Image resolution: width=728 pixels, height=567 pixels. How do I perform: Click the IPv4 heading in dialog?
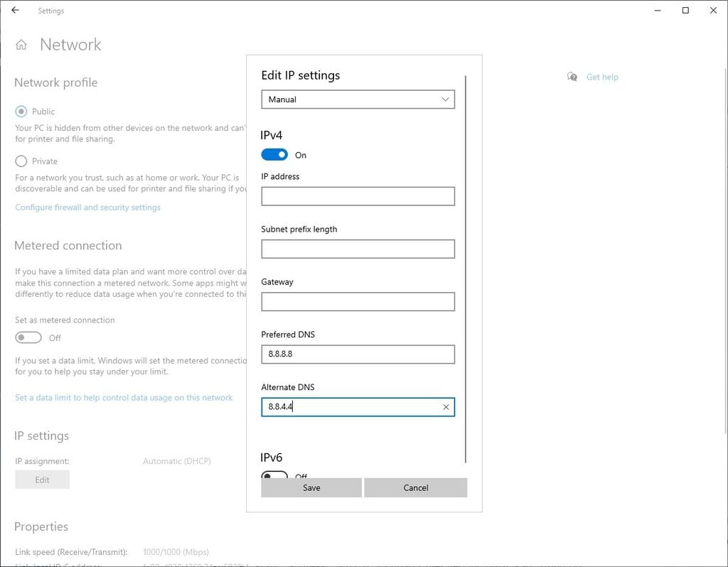[x=272, y=135]
